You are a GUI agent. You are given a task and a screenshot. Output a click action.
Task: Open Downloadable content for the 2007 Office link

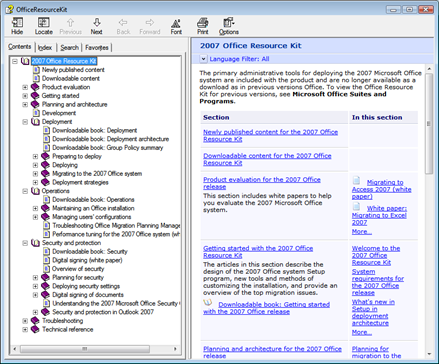267,159
